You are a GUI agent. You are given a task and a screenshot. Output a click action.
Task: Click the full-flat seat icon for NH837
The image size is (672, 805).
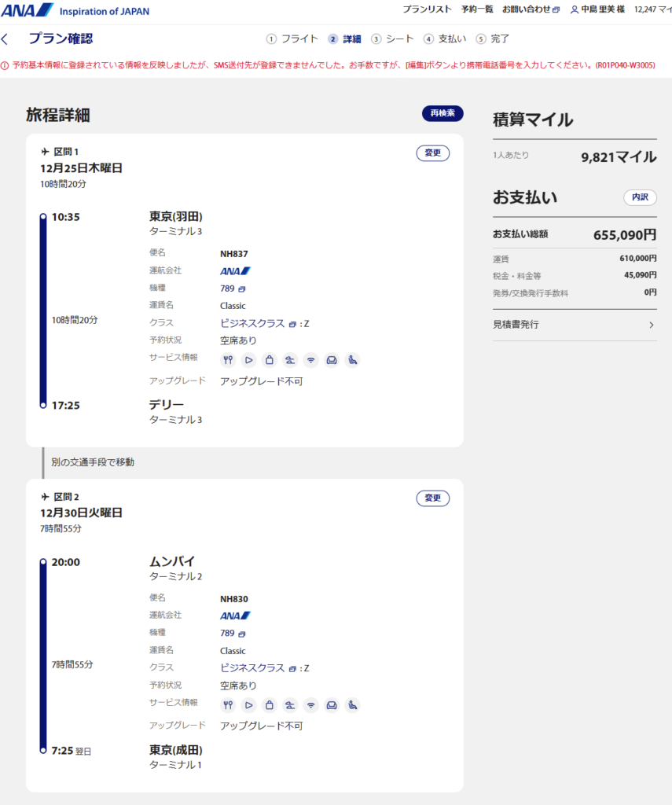click(290, 360)
